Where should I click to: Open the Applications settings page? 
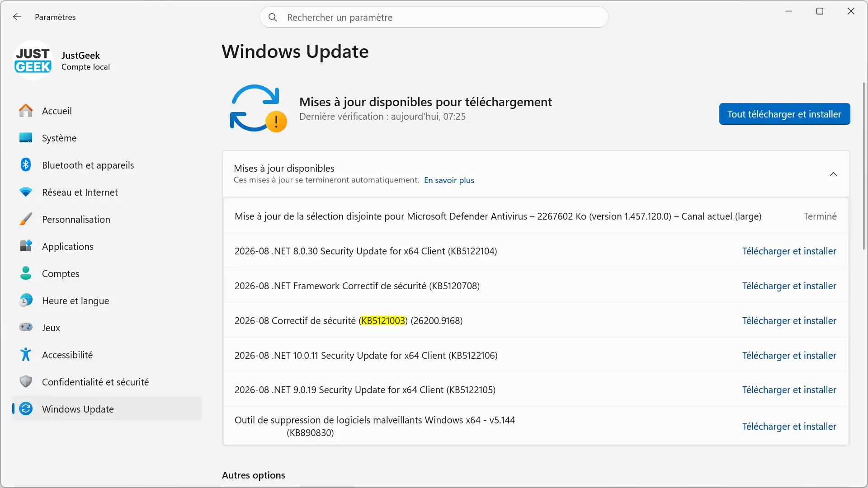tap(107, 246)
